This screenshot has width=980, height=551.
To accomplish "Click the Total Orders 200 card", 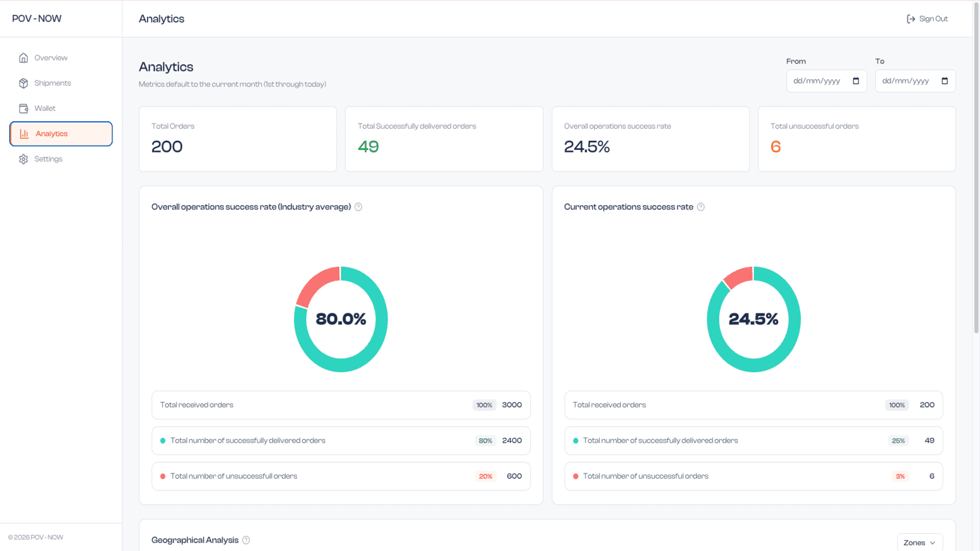I will 238,139.
